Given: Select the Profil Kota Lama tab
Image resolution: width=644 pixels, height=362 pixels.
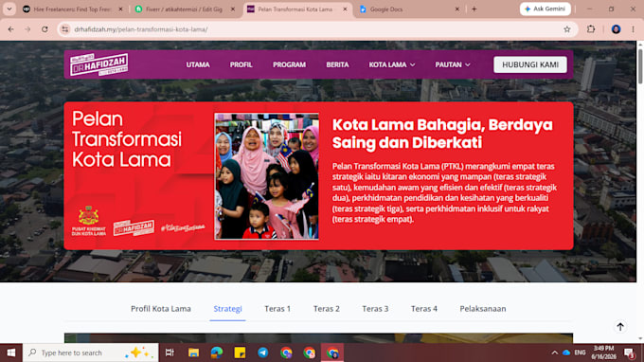Looking at the screenshot, I should pyautogui.click(x=161, y=309).
